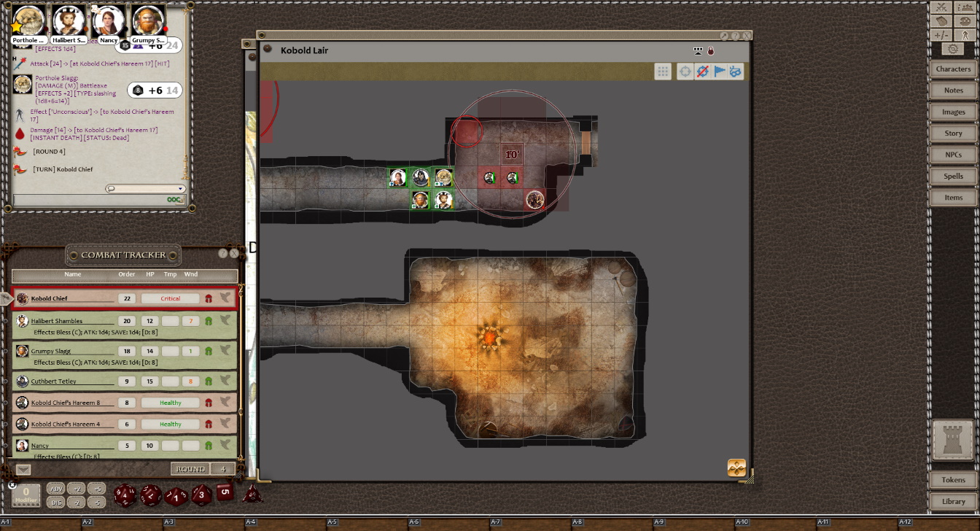Roll the second red die

pyautogui.click(x=151, y=495)
